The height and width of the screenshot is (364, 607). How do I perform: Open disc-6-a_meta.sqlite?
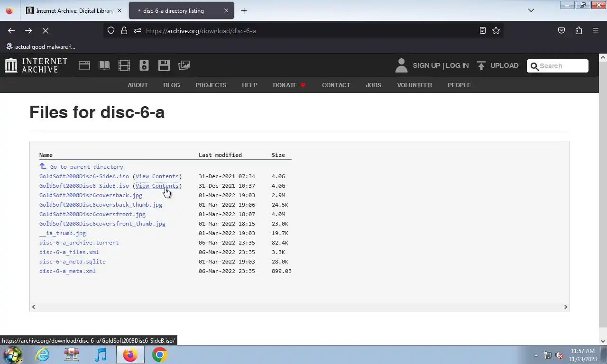73,262
